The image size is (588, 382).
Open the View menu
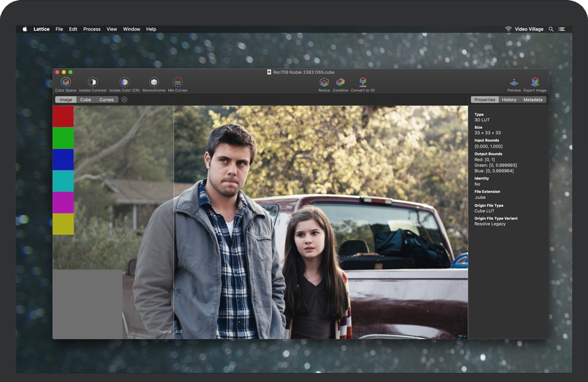pyautogui.click(x=112, y=28)
